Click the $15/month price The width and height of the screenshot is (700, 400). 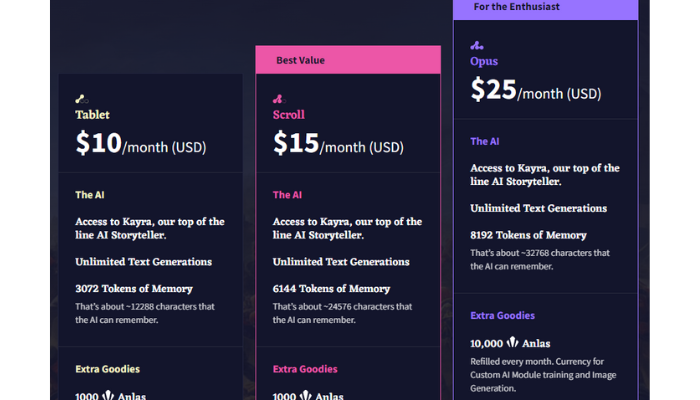[338, 143]
